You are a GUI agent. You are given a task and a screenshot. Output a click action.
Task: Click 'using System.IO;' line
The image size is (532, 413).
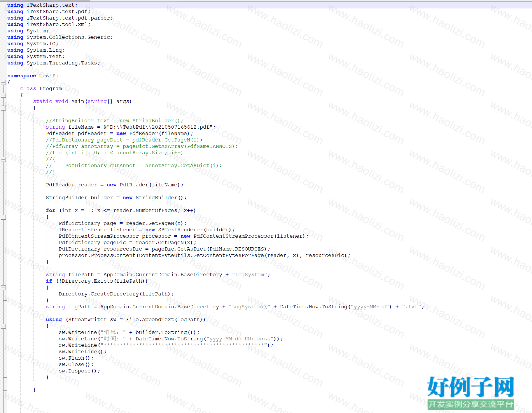coord(33,44)
